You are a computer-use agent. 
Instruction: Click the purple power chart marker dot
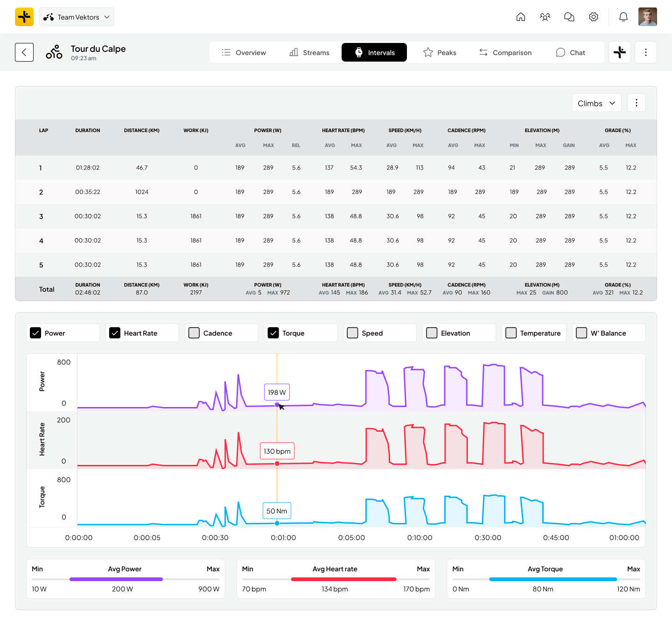(x=277, y=405)
